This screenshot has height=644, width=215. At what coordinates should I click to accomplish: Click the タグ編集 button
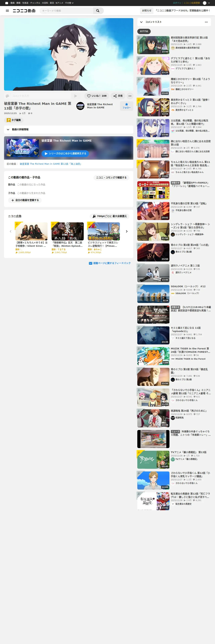tap(14, 120)
